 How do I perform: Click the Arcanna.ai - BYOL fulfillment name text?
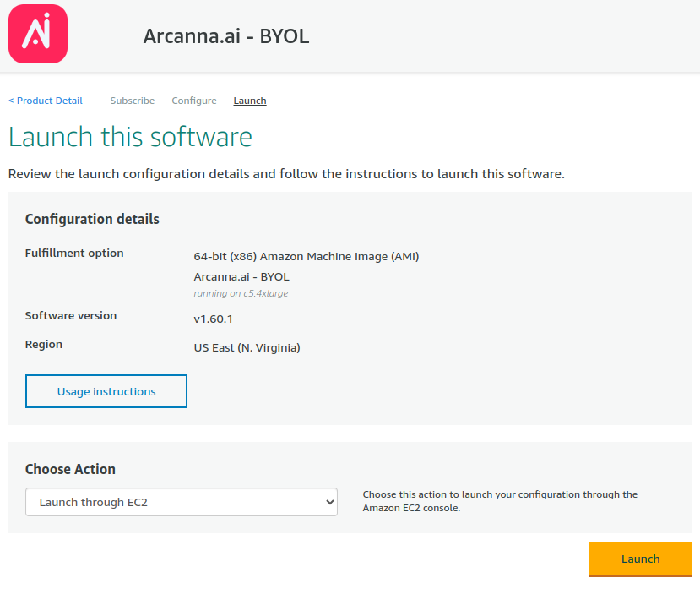pos(241,276)
